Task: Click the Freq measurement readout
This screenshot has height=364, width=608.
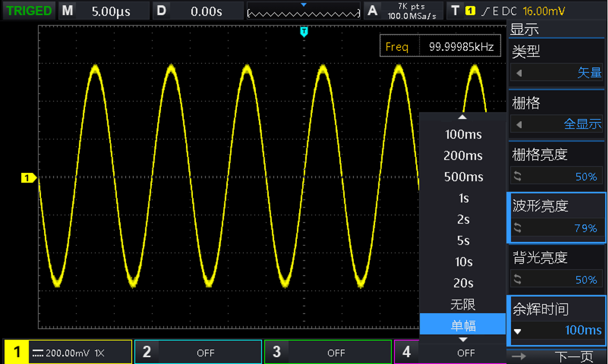Action: [x=440, y=47]
